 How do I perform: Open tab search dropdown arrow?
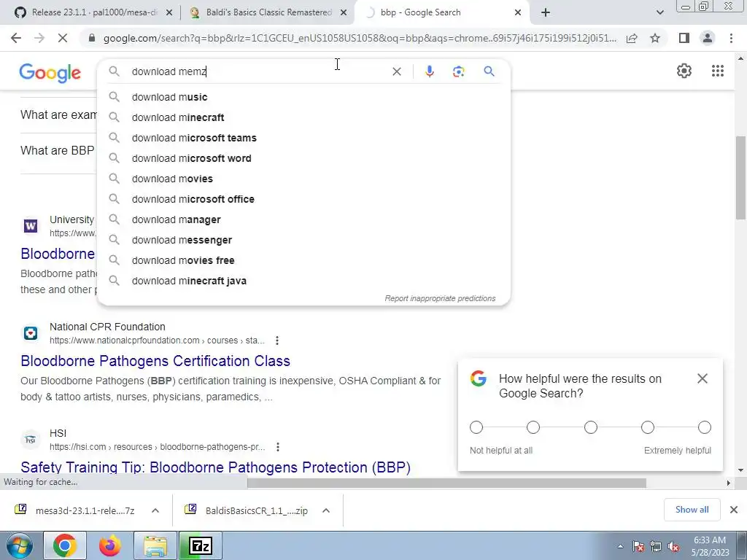click(x=659, y=13)
